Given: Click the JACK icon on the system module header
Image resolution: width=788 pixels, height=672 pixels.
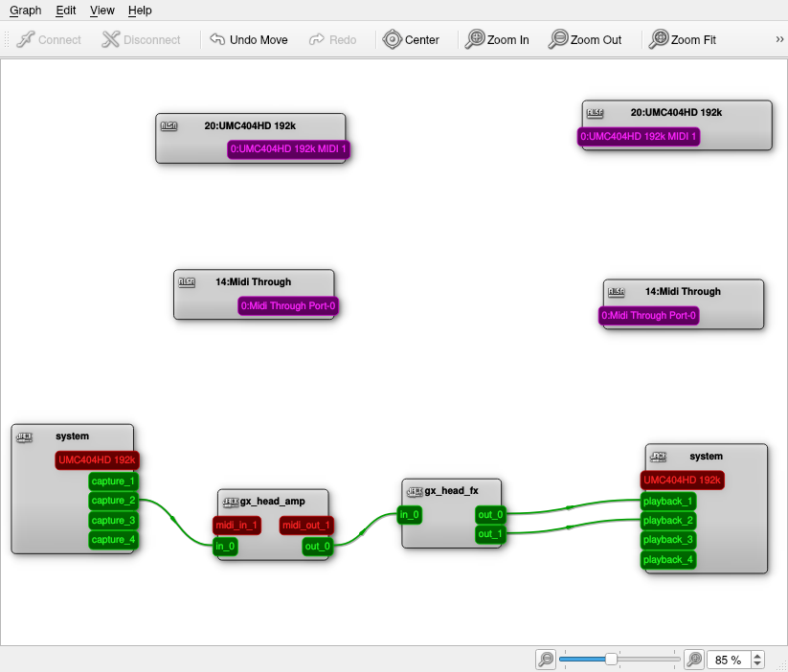Looking at the screenshot, I should pyautogui.click(x=24, y=436).
